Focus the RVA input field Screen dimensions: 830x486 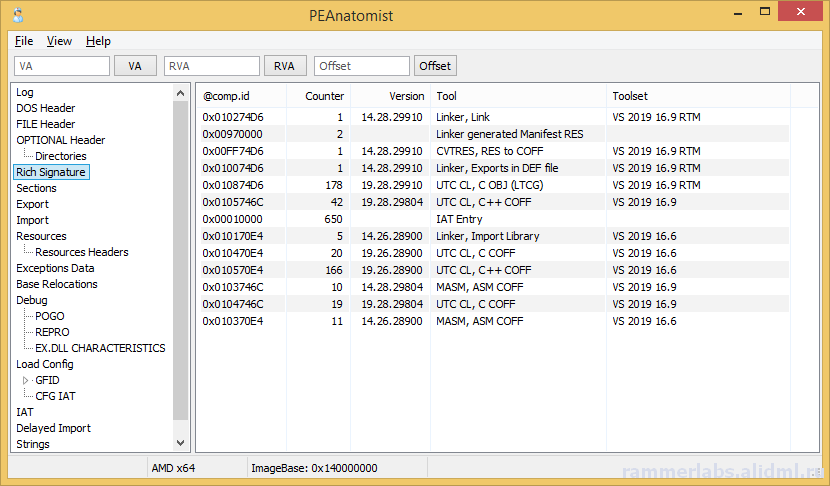click(212, 66)
